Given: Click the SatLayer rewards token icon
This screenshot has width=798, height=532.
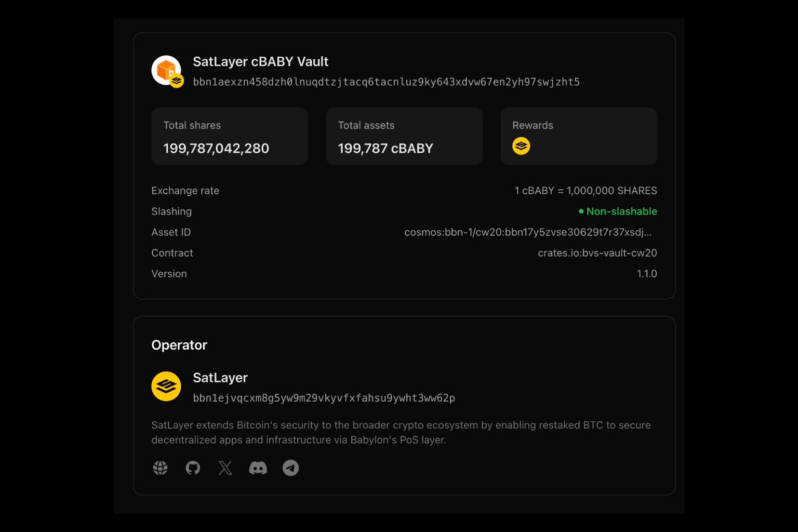Looking at the screenshot, I should 521,146.
